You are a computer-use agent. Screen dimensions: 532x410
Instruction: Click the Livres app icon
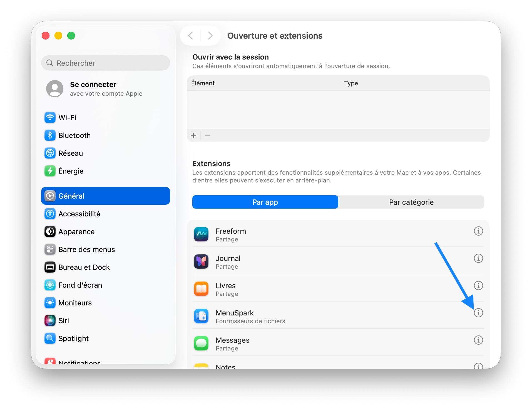click(201, 289)
